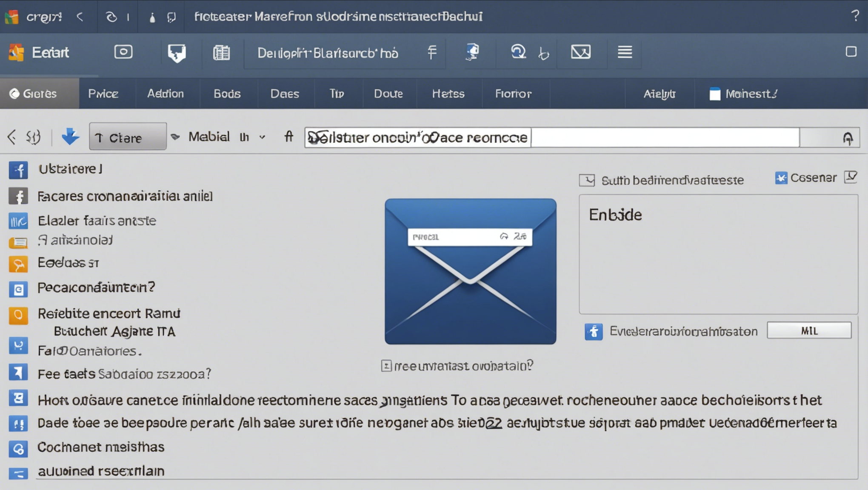This screenshot has width=868, height=490.
Task: Click the Deriigpirt Blarisarcb field in toolbar
Action: click(345, 53)
